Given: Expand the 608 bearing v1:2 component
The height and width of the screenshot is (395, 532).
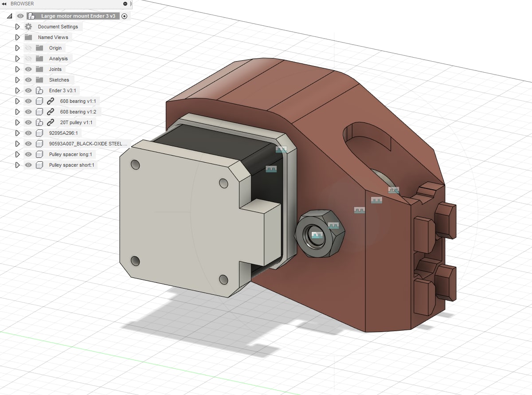Looking at the screenshot, I should point(18,112).
